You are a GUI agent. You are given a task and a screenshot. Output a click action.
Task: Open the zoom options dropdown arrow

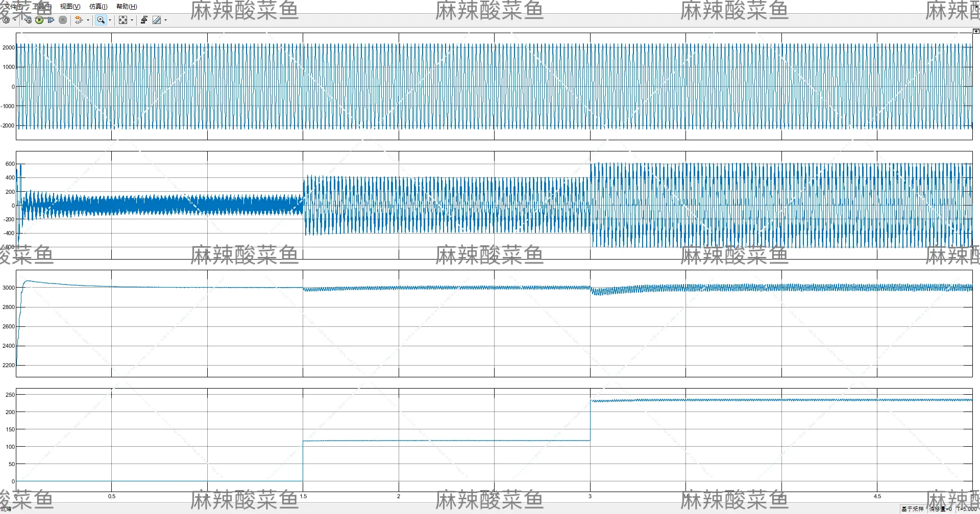110,20
